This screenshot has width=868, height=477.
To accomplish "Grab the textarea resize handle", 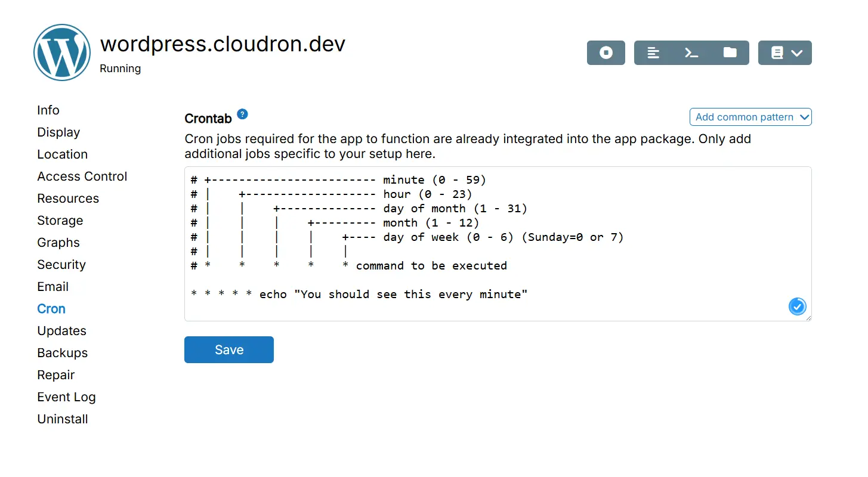I will point(808,318).
